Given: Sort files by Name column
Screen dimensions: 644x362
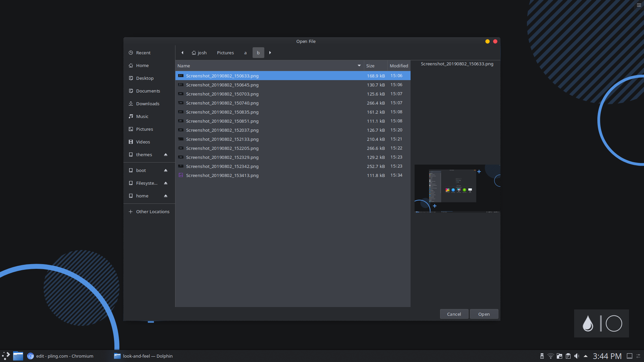Looking at the screenshot, I should coord(269,66).
